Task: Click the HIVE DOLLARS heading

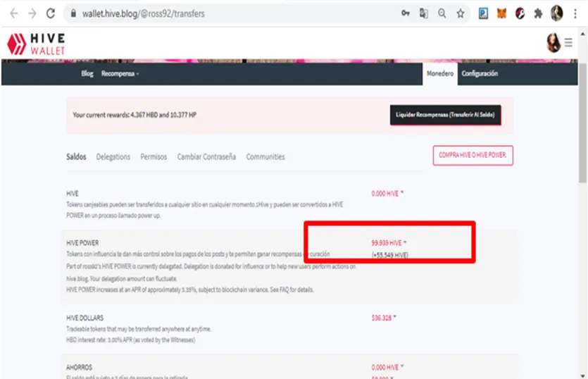Action: (85, 318)
